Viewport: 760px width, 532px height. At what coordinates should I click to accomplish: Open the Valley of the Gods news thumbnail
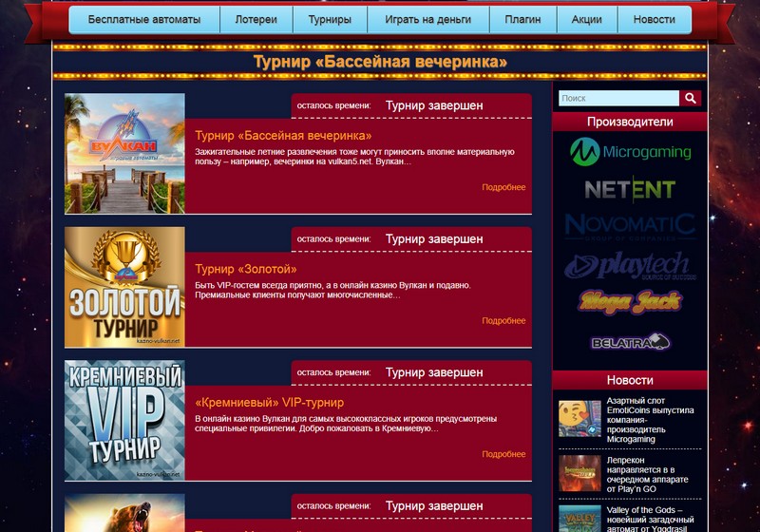coord(579,519)
